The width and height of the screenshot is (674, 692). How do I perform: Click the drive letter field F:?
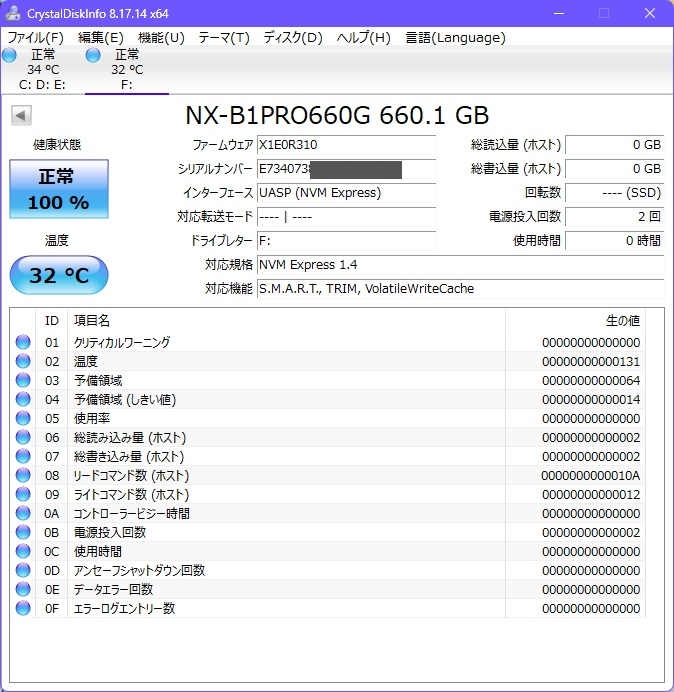click(x=346, y=241)
